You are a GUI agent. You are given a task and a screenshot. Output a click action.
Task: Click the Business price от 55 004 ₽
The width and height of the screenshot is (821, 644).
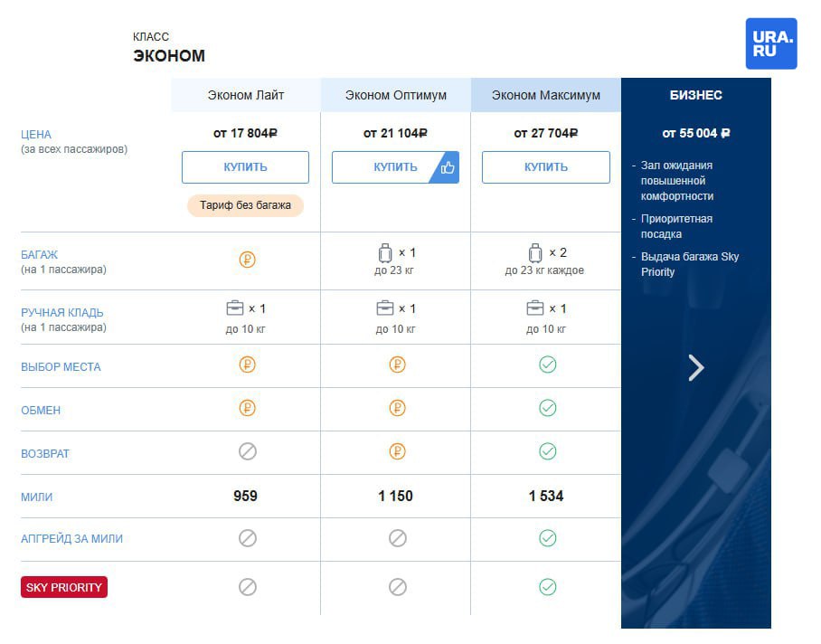696,134
